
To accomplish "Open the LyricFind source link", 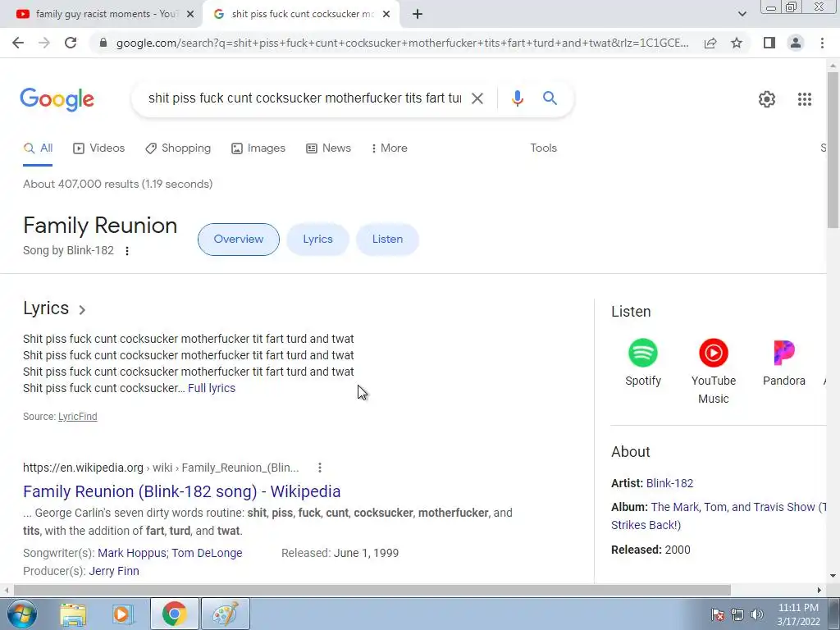I will click(78, 417).
